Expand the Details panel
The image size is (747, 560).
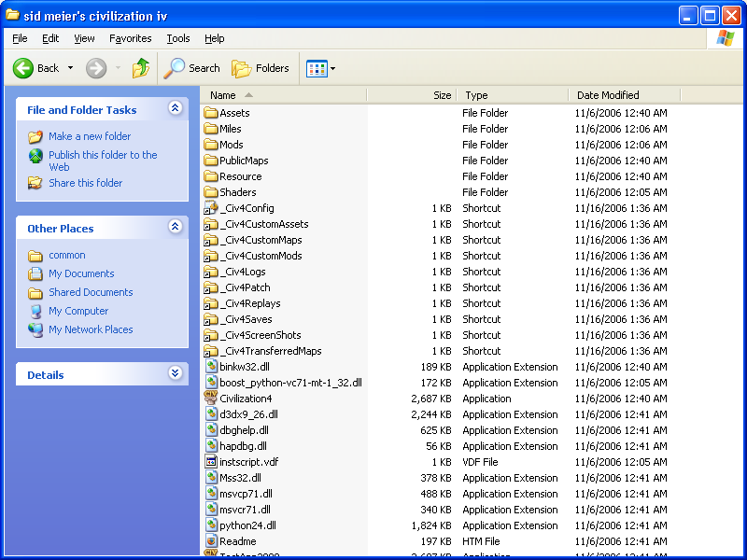[x=175, y=374]
